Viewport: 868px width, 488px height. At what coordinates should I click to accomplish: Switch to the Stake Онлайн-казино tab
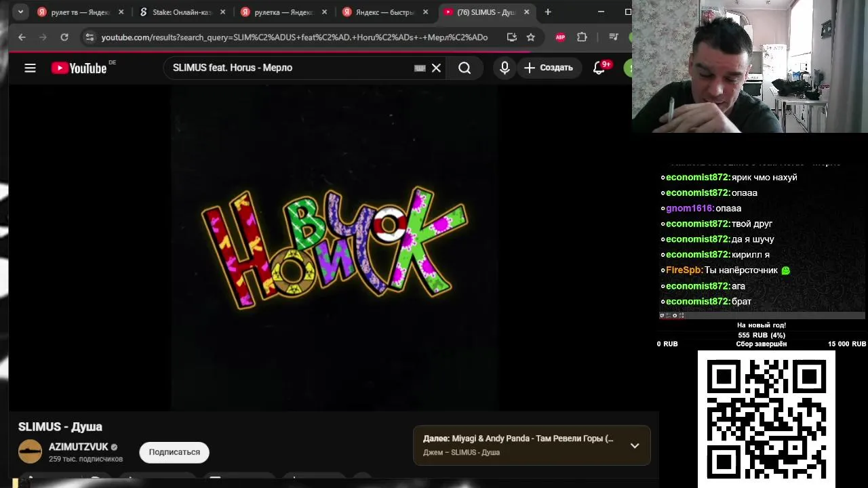coord(182,12)
